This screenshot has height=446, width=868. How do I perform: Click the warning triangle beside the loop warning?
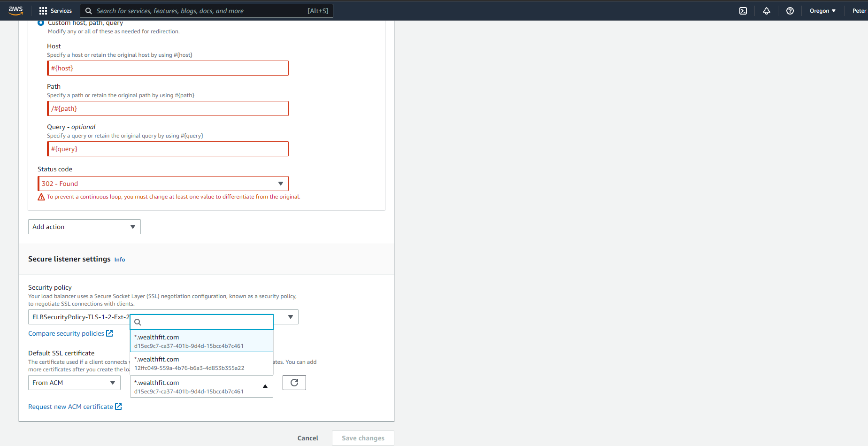pos(41,197)
